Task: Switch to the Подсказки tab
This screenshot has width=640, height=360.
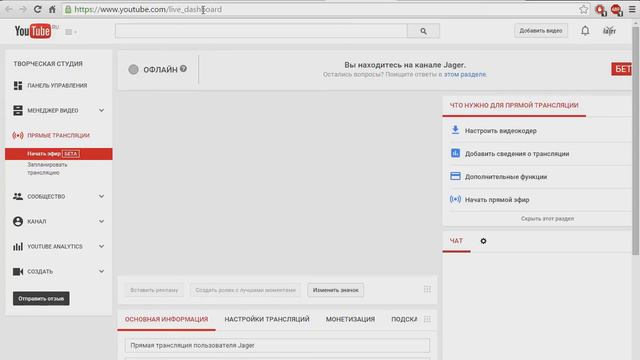Action: 404,319
